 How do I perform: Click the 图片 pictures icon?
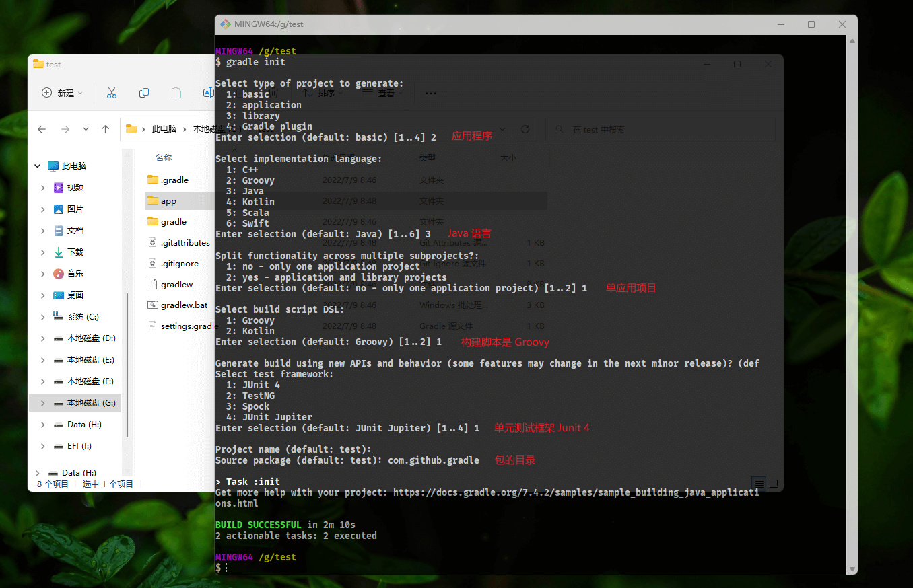[x=59, y=209]
